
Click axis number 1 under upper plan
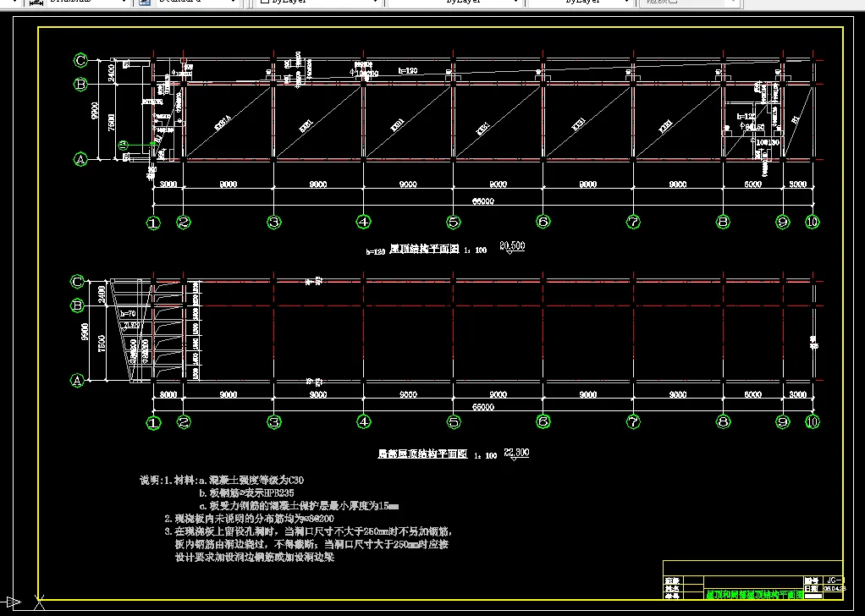pyautogui.click(x=153, y=223)
